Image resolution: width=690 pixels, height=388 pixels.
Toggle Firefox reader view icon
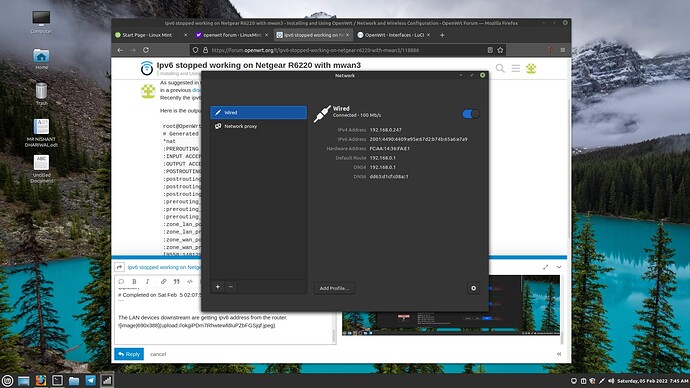click(x=490, y=50)
